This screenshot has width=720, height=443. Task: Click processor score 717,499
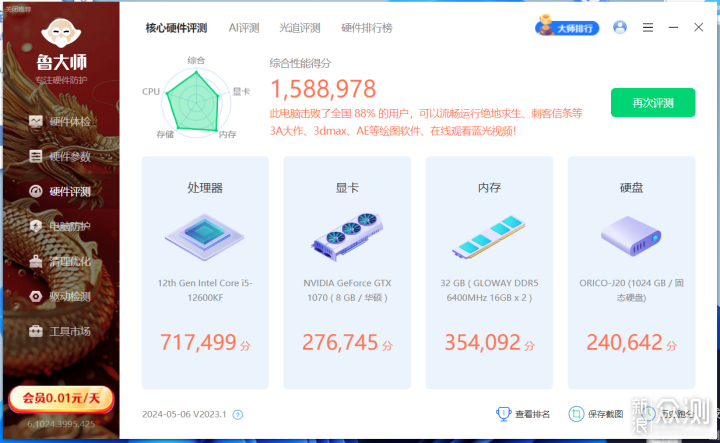click(198, 342)
